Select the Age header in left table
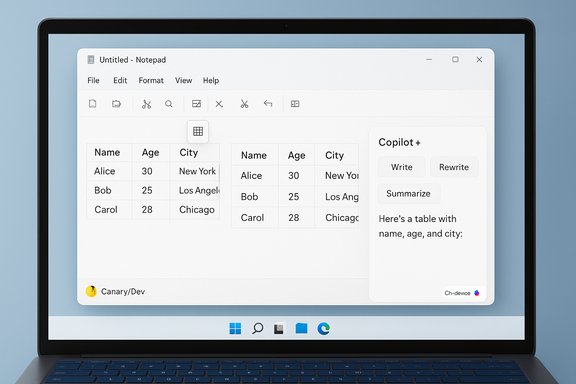 click(151, 152)
